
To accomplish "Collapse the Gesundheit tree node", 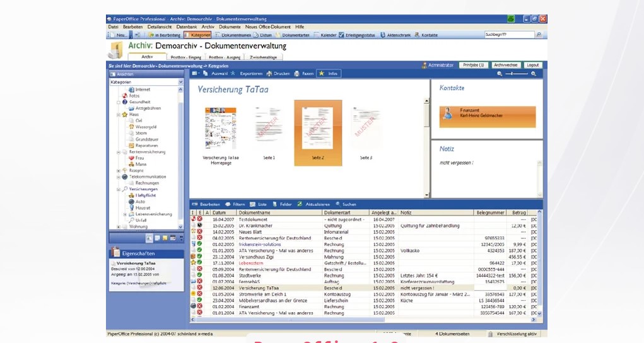I will click(x=119, y=102).
